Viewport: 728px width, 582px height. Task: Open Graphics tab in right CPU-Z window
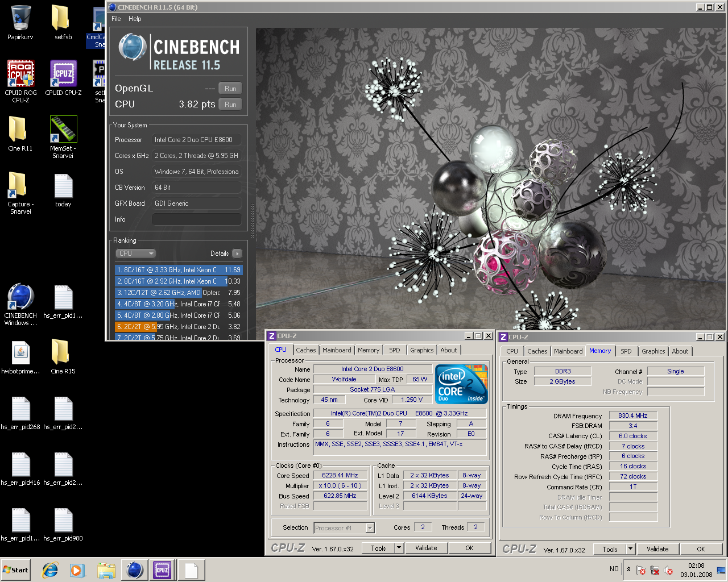[653, 351]
